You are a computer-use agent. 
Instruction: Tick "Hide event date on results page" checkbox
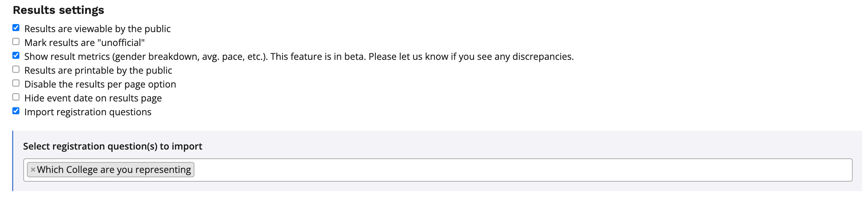click(16, 97)
